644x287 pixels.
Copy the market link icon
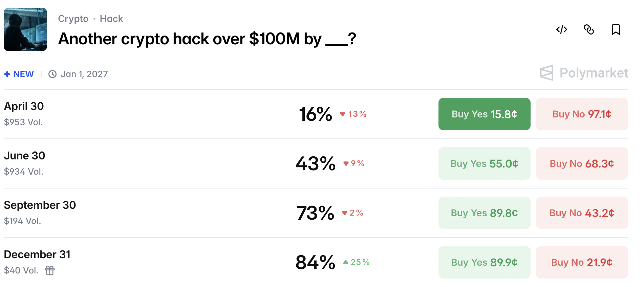(589, 29)
